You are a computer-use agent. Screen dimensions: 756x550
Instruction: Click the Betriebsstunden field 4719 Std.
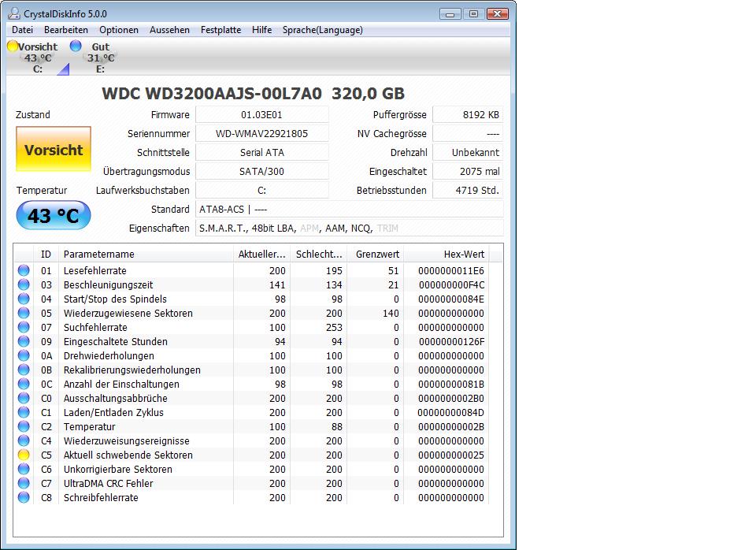(x=468, y=191)
